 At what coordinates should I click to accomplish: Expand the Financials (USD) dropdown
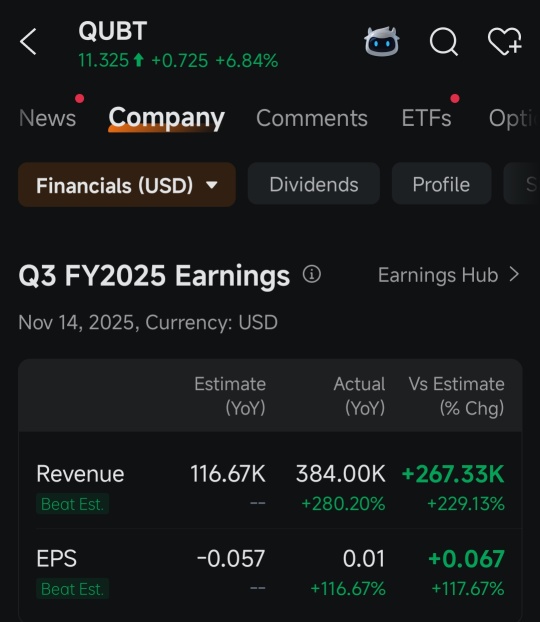[x=127, y=184]
